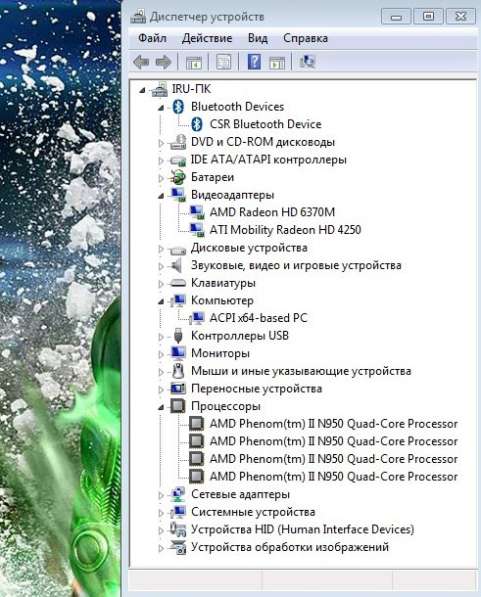Click the IRU-ПК root computer node
The width and height of the screenshot is (481, 597).
(191, 89)
